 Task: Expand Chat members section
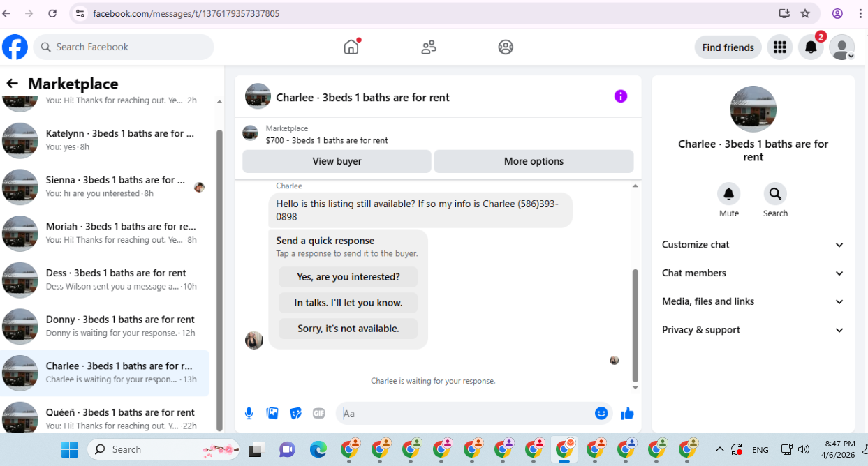753,273
